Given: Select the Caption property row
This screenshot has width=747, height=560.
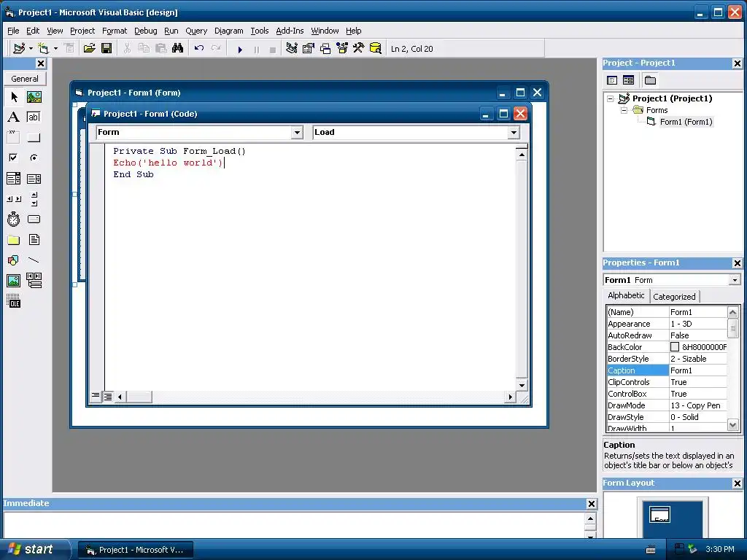Looking at the screenshot, I should (x=667, y=370).
